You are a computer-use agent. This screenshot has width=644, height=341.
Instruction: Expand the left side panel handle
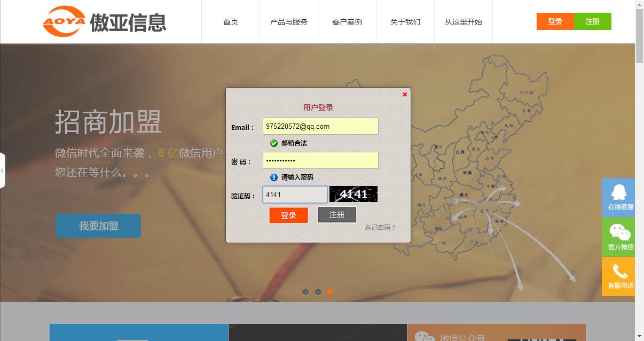pos(2,170)
